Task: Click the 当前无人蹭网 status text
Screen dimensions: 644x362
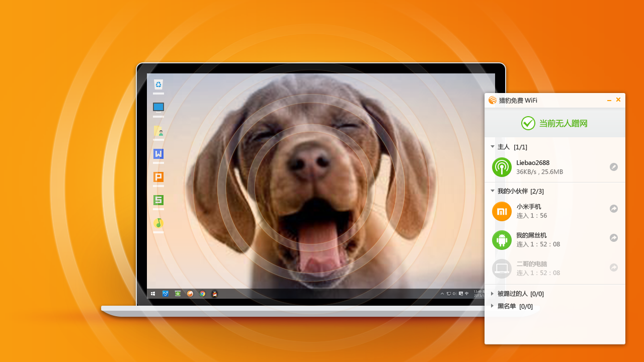Action: click(563, 123)
